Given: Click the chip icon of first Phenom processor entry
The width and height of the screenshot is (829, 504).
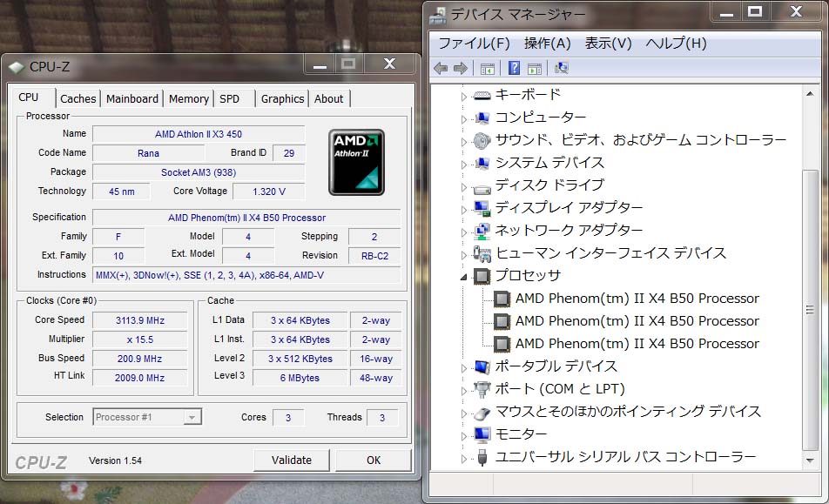Looking at the screenshot, I should [502, 299].
